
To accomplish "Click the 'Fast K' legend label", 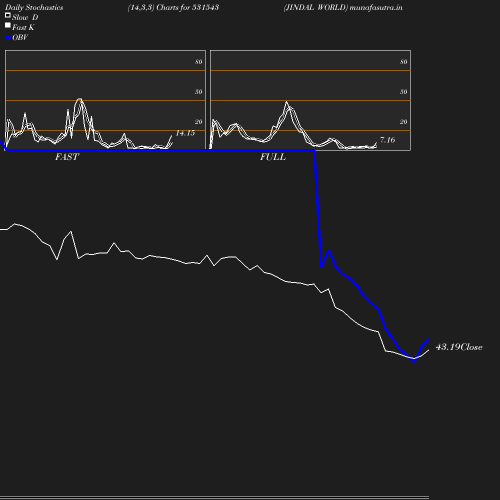I will 23,28.
